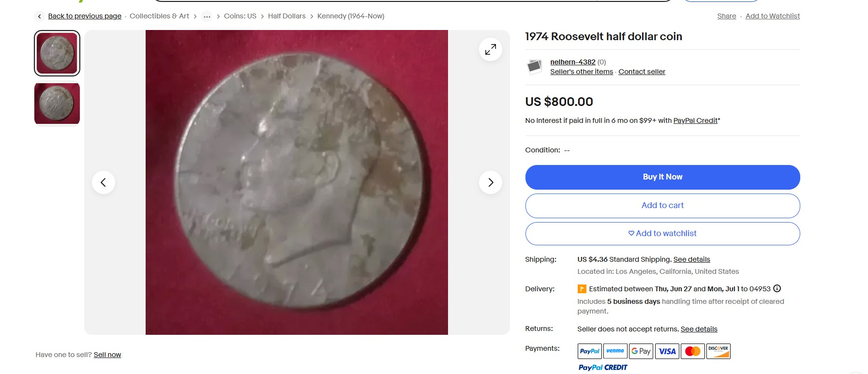Navigate to the Kennedy (1964-Now) breadcrumb

pos(350,16)
